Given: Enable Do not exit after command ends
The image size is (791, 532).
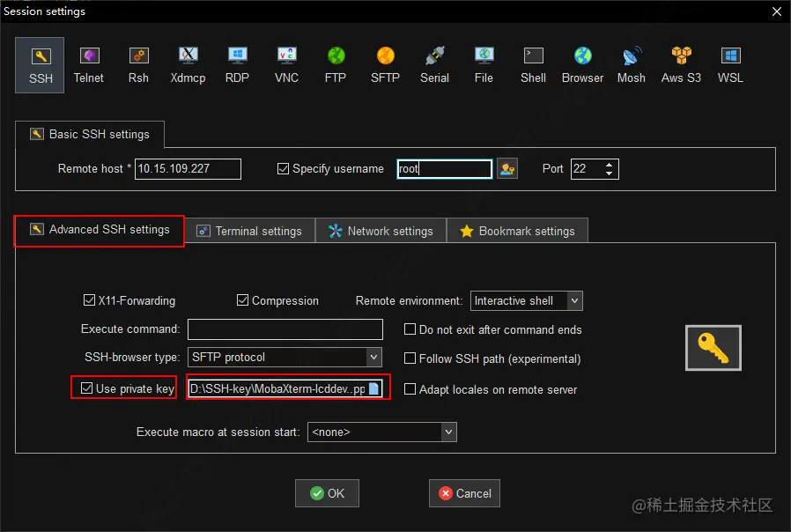Looking at the screenshot, I should 410,329.
